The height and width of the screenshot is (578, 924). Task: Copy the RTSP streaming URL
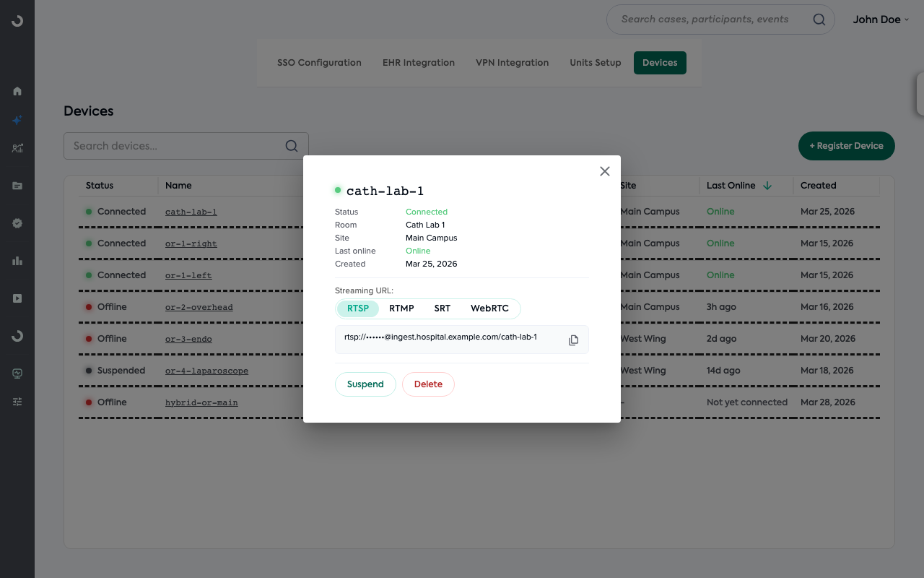tap(573, 340)
